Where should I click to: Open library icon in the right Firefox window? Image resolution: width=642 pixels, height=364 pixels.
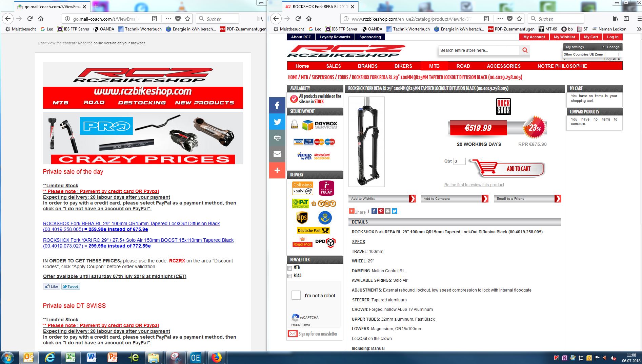point(615,19)
